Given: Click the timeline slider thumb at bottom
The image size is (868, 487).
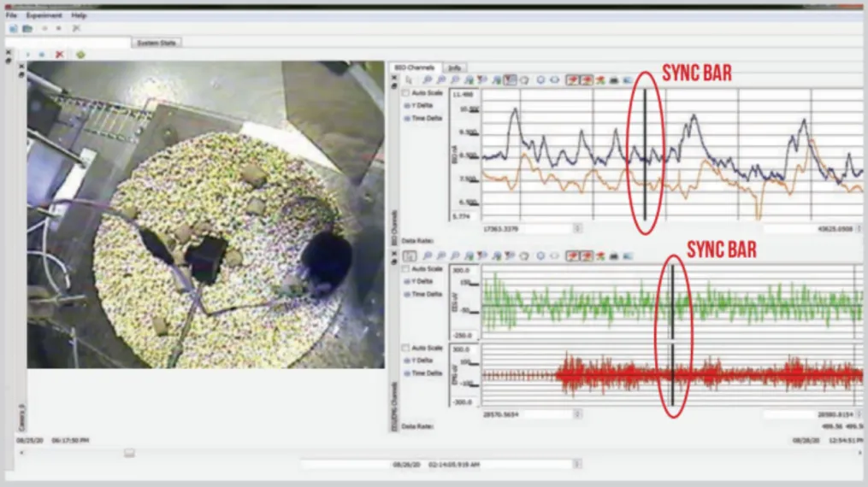Looking at the screenshot, I should pos(129,453).
